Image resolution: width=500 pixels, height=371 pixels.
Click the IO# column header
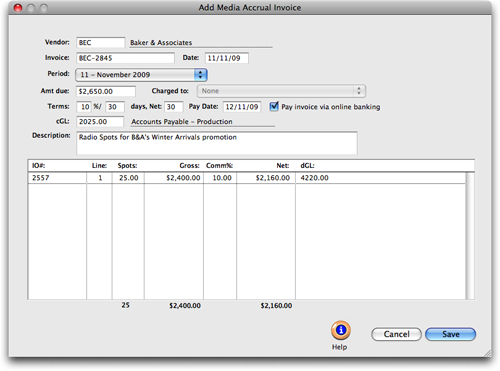[38, 166]
